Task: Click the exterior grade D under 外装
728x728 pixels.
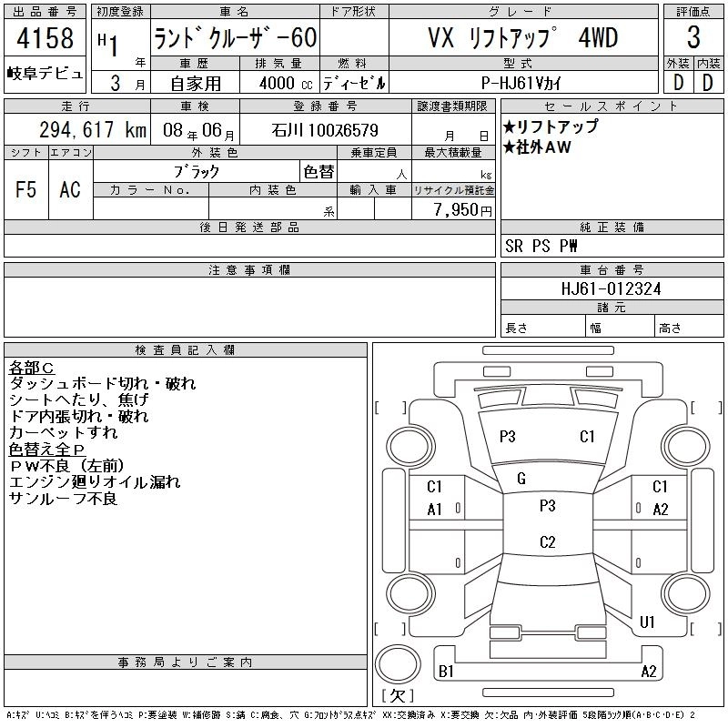Action: tap(678, 83)
